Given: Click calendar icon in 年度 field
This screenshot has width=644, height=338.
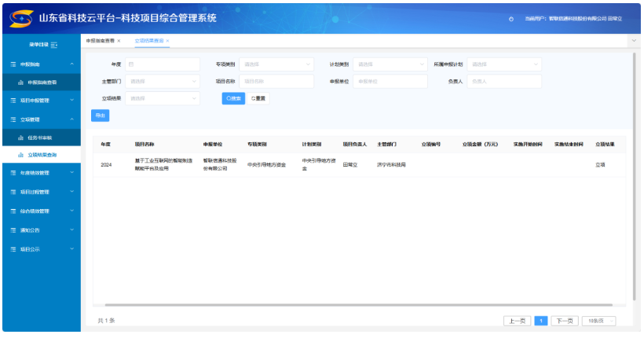Looking at the screenshot, I should tap(130, 64).
